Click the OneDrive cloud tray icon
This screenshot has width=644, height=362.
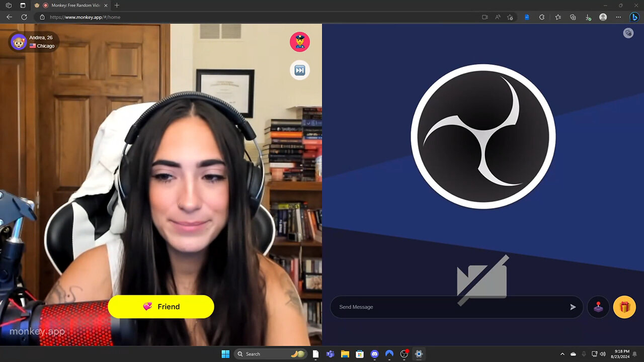coord(574,354)
